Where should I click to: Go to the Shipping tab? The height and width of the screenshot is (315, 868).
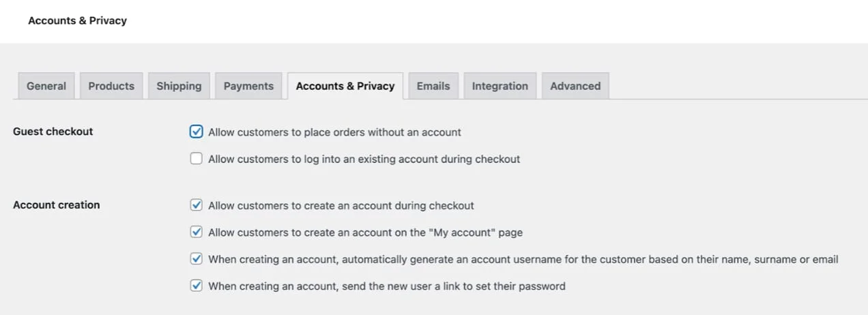[x=179, y=86]
